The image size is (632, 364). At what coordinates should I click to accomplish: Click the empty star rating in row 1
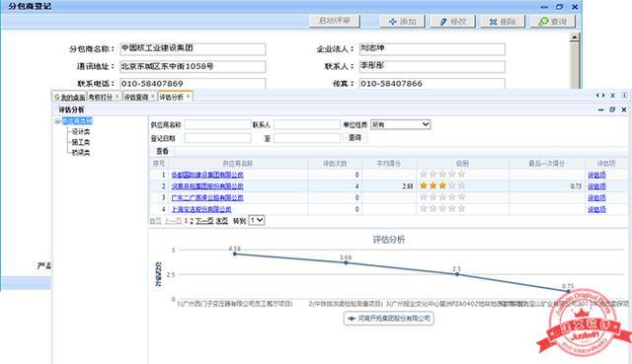point(442,174)
